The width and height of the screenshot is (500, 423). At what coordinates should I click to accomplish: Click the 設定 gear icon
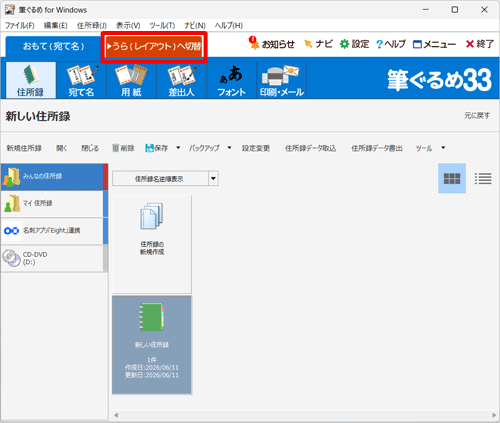point(344,44)
